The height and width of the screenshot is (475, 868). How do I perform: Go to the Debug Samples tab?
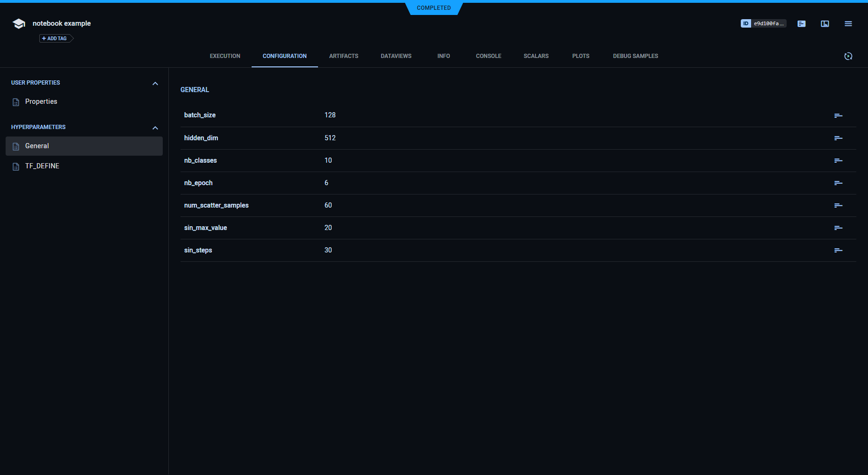tap(635, 56)
